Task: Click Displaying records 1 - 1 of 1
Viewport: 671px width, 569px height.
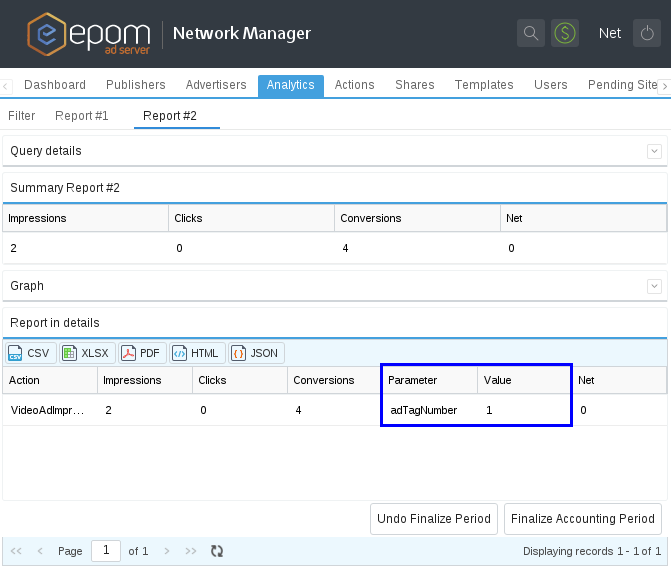Action: (x=592, y=551)
